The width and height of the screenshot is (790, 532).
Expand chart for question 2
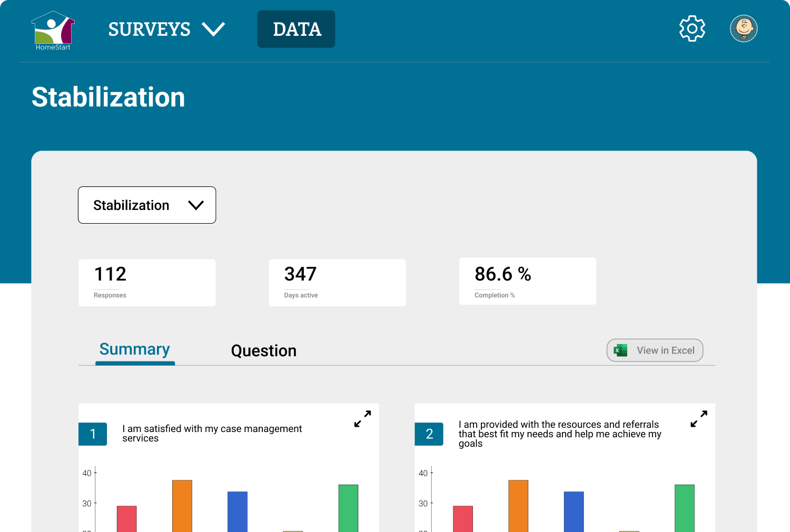tap(699, 419)
